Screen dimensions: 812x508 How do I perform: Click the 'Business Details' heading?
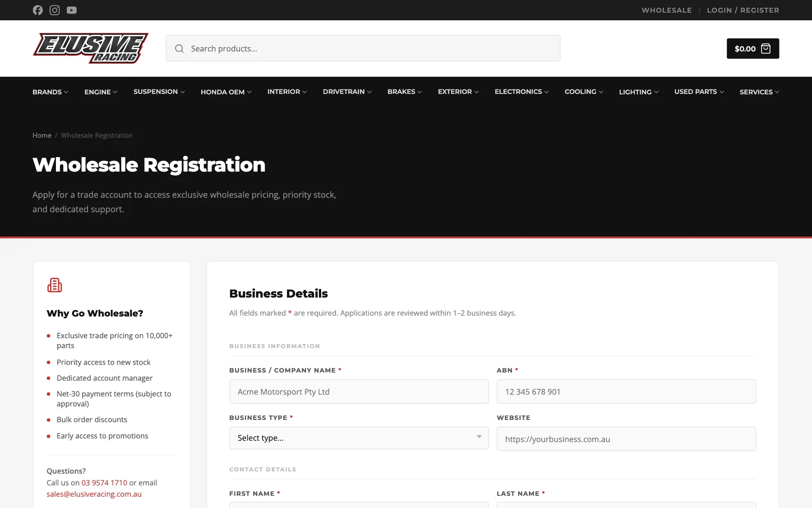pyautogui.click(x=278, y=294)
